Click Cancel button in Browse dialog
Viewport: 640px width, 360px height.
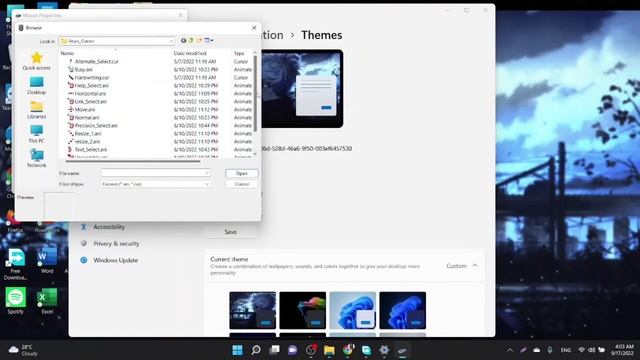pos(242,184)
